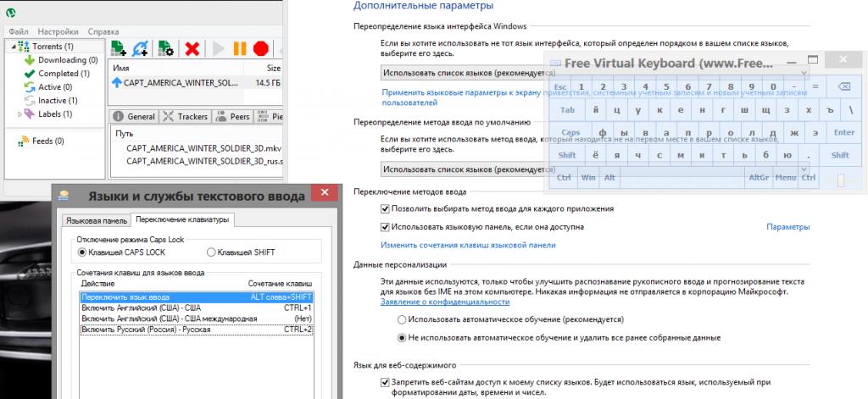Click Add Torrent from URL icon
Viewport: 868px width, 399px height.
point(141,48)
